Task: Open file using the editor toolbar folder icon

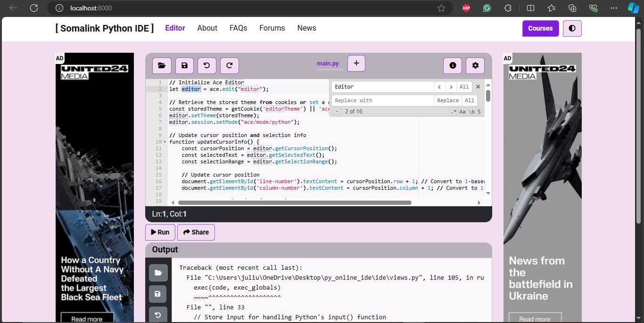Action: click(162, 66)
